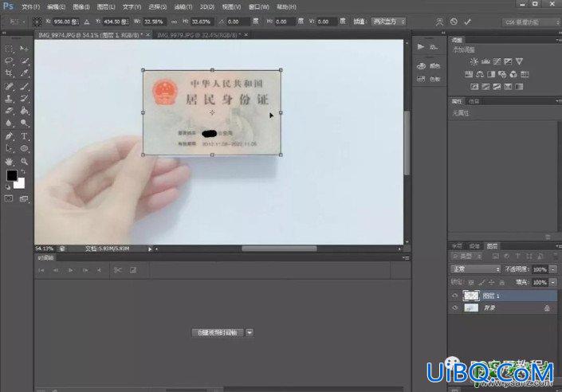
Task: Click the white background color swatch
Action: [x=21, y=184]
